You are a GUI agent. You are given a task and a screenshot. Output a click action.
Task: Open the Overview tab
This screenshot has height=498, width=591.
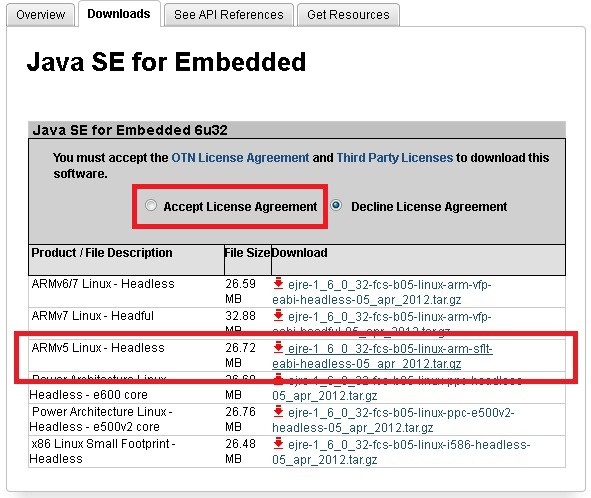pyautogui.click(x=40, y=15)
